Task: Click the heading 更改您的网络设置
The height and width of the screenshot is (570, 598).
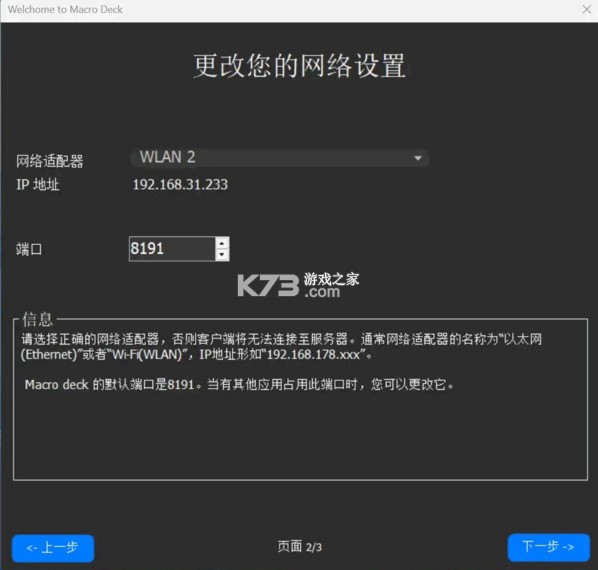Action: pyautogui.click(x=299, y=66)
